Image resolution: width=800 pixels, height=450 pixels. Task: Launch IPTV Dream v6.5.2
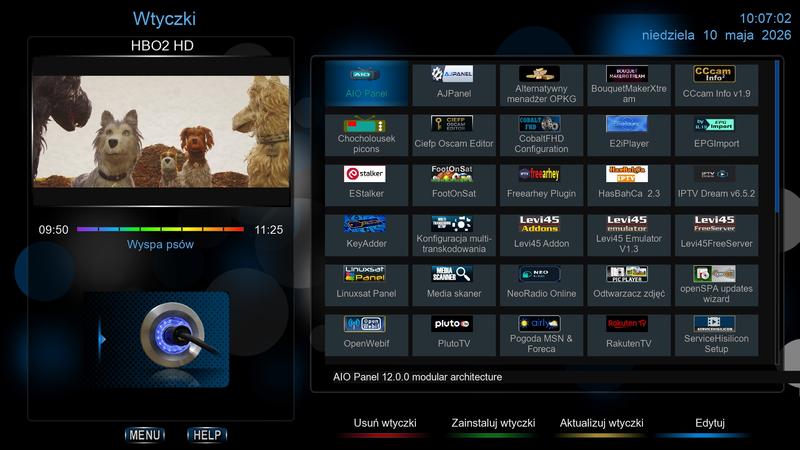(716, 185)
